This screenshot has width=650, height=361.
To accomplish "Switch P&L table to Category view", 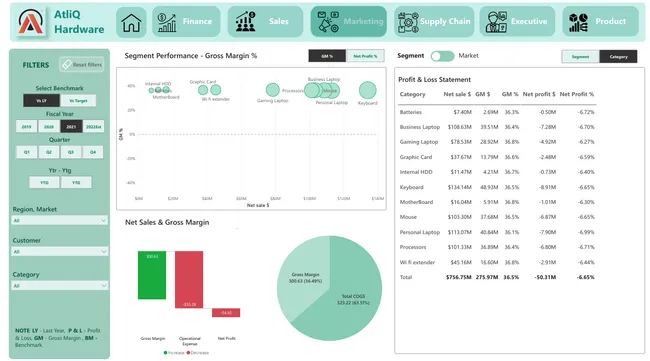I will 618,56.
